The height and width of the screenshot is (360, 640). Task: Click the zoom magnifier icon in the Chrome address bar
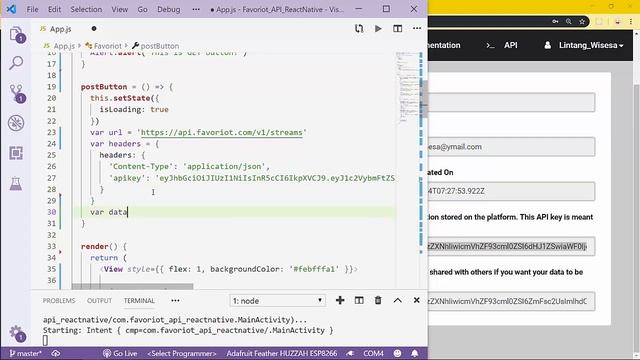[569, 21]
